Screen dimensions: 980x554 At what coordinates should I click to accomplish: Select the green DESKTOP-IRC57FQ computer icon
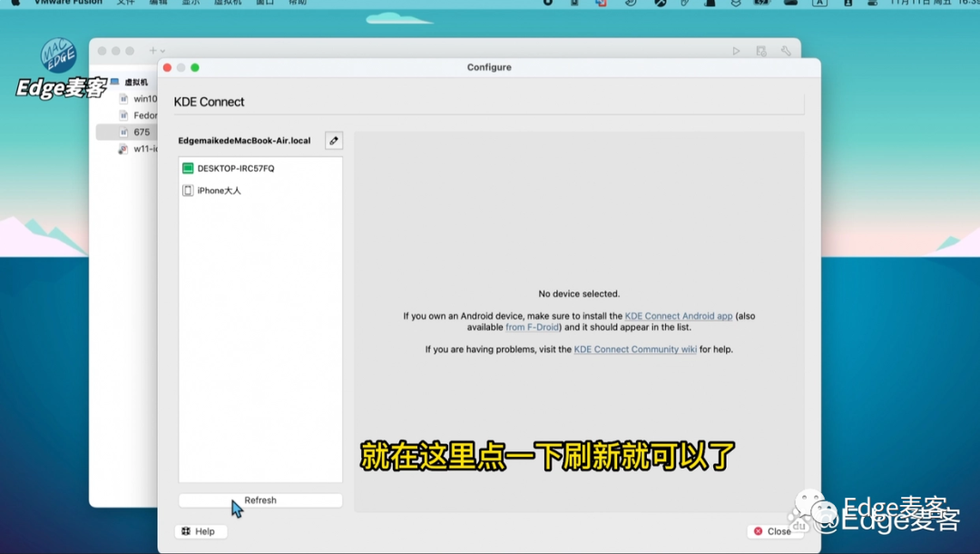(188, 168)
